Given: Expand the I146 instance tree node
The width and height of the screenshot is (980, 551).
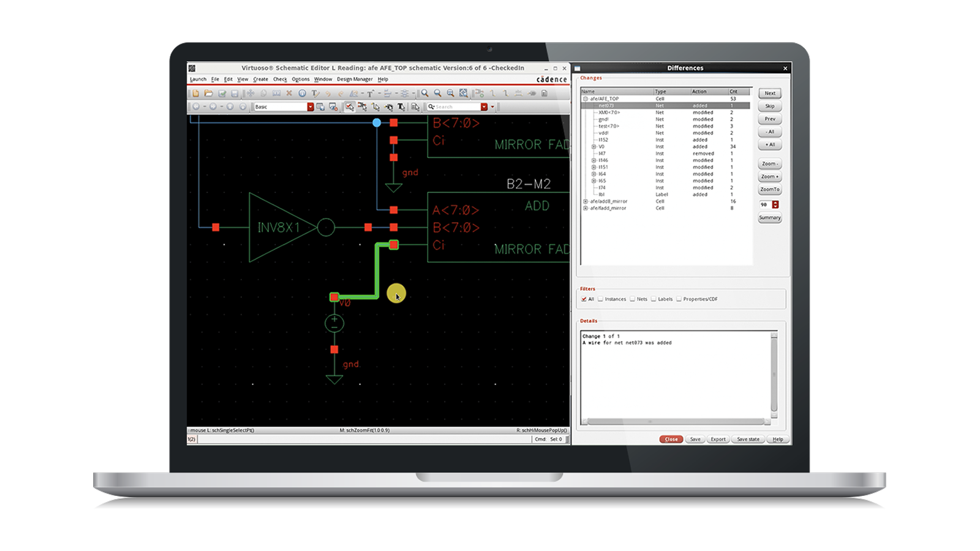Looking at the screenshot, I should [594, 160].
